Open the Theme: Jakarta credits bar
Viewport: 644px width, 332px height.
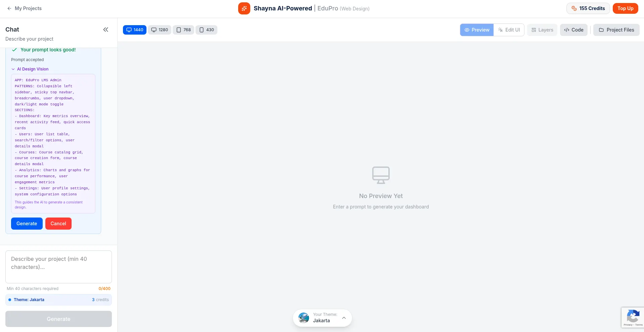(x=58, y=300)
